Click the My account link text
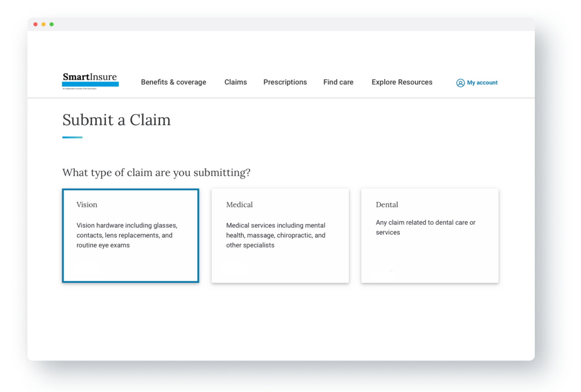This screenshot has height=392, width=581. (x=482, y=83)
